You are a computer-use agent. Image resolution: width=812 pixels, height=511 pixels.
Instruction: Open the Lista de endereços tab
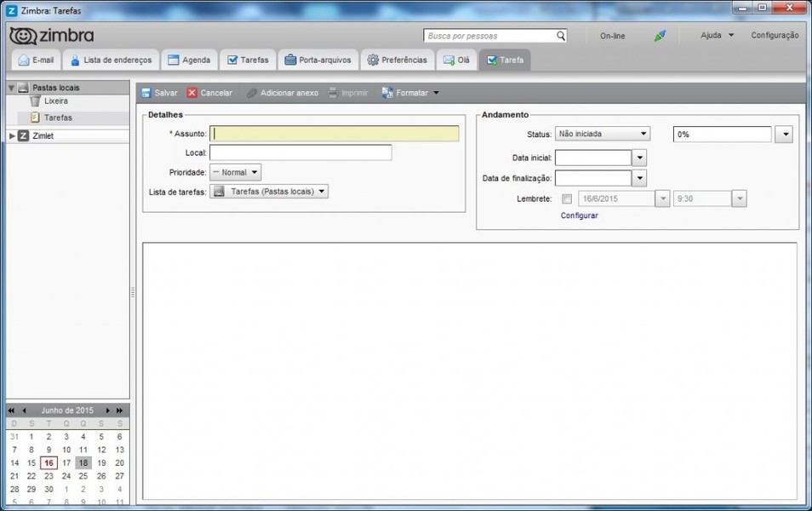pyautogui.click(x=111, y=60)
